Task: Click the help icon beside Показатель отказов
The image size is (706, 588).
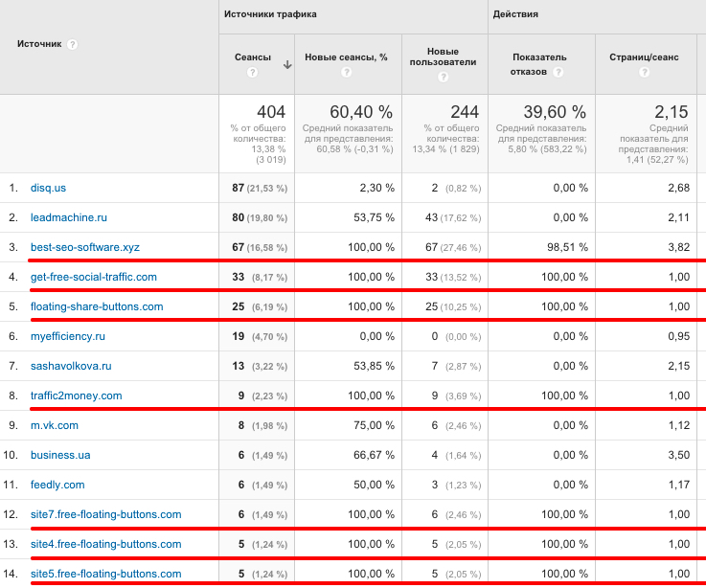Action: pos(558,72)
